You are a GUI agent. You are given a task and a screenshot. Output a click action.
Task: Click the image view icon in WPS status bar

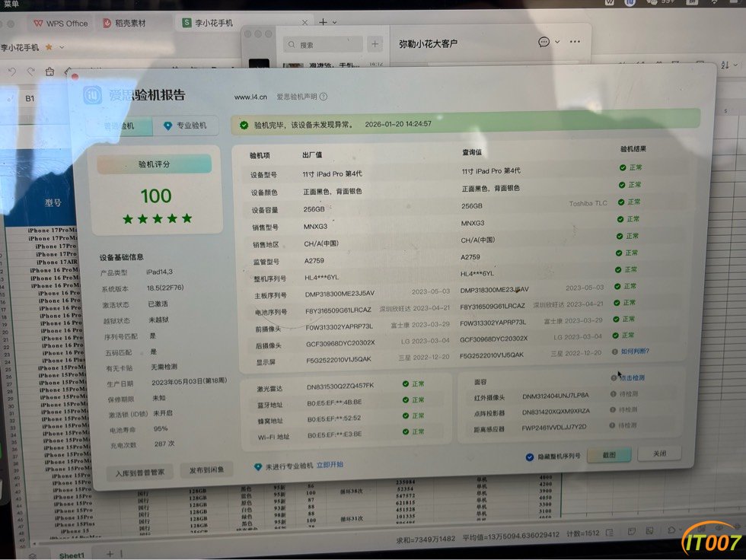click(x=649, y=531)
